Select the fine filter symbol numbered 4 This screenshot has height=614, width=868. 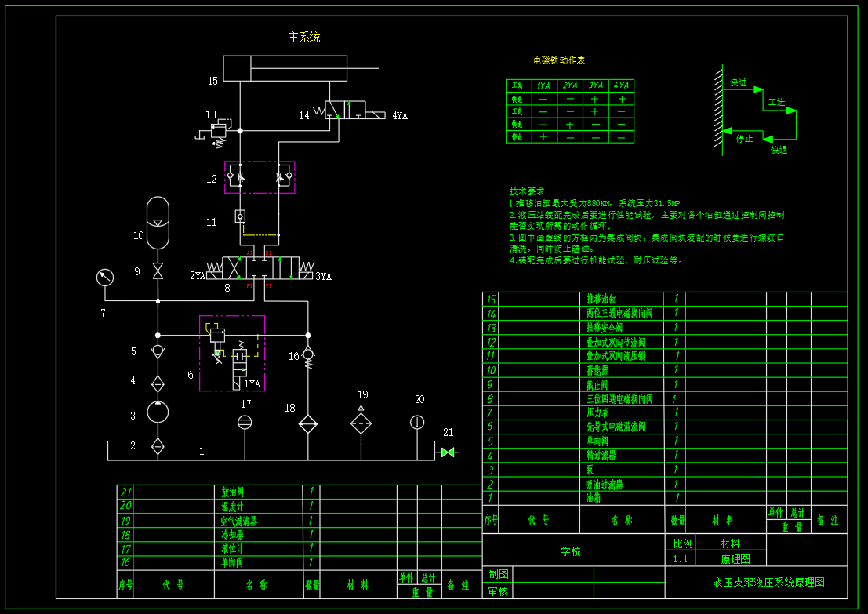[158, 383]
